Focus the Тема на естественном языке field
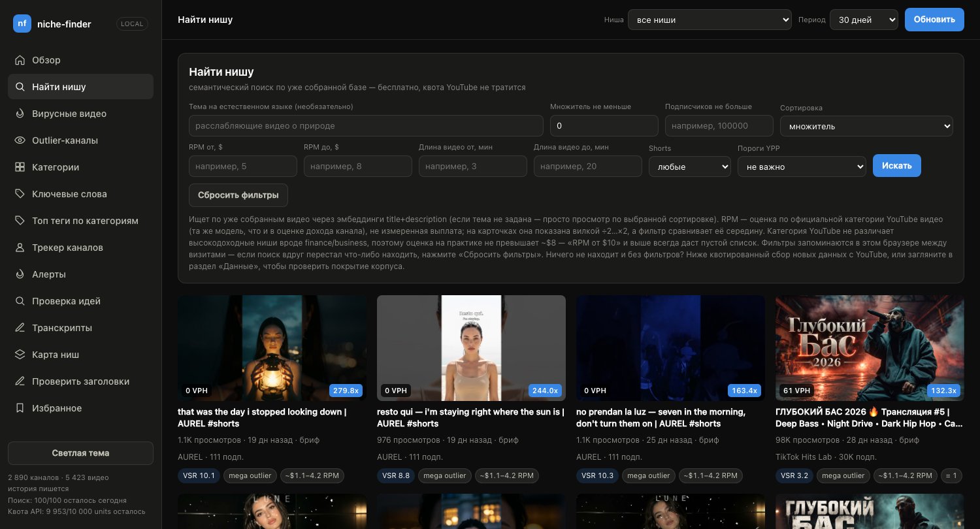Image resolution: width=980 pixels, height=529 pixels. (366, 126)
